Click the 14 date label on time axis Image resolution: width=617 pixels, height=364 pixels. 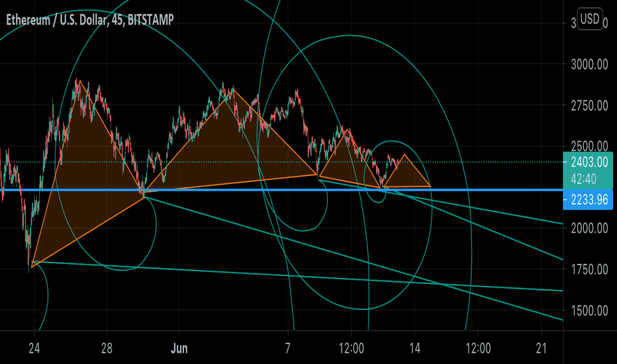point(414,348)
